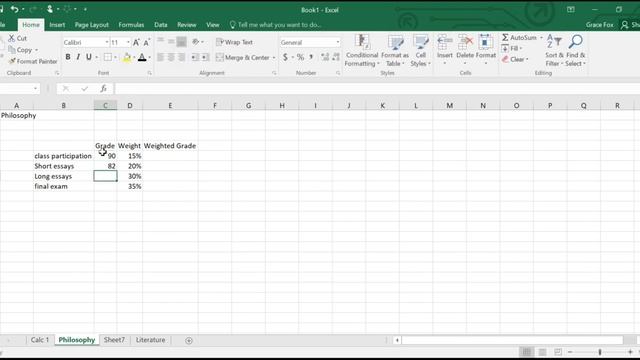The image size is (640, 360).
Task: Click Increase Decimal button
Action: click(x=325, y=57)
